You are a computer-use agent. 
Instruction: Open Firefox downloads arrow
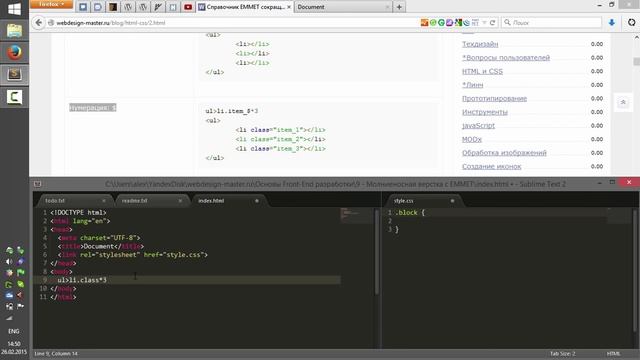click(x=611, y=23)
